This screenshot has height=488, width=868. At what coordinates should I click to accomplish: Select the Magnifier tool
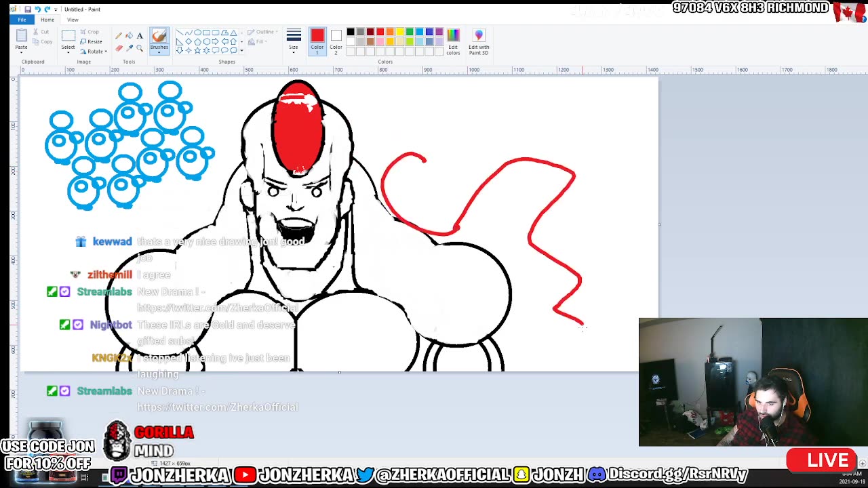point(140,48)
